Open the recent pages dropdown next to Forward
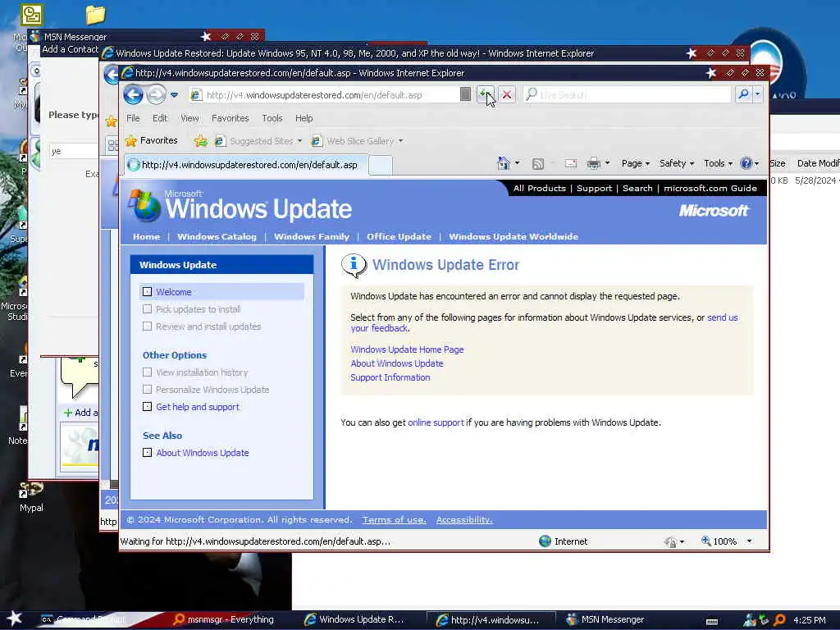Screen dimensions: 840x630 point(174,95)
